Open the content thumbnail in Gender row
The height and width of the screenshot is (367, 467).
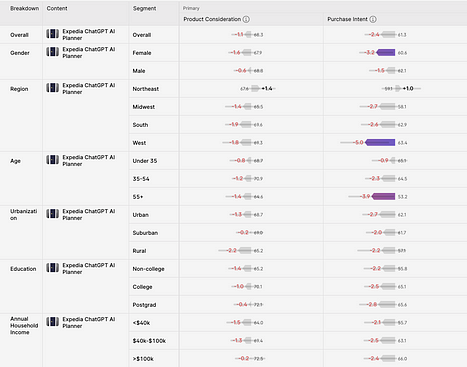click(x=53, y=52)
